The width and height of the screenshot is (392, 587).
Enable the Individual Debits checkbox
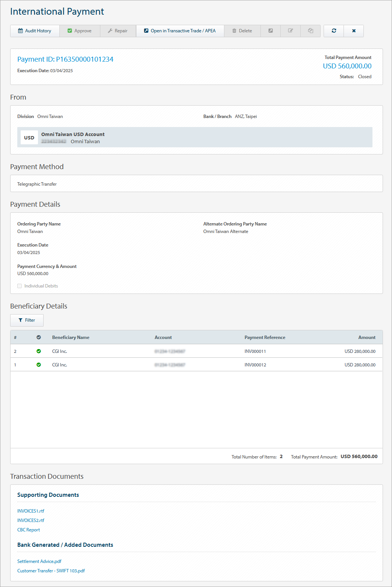pos(19,286)
